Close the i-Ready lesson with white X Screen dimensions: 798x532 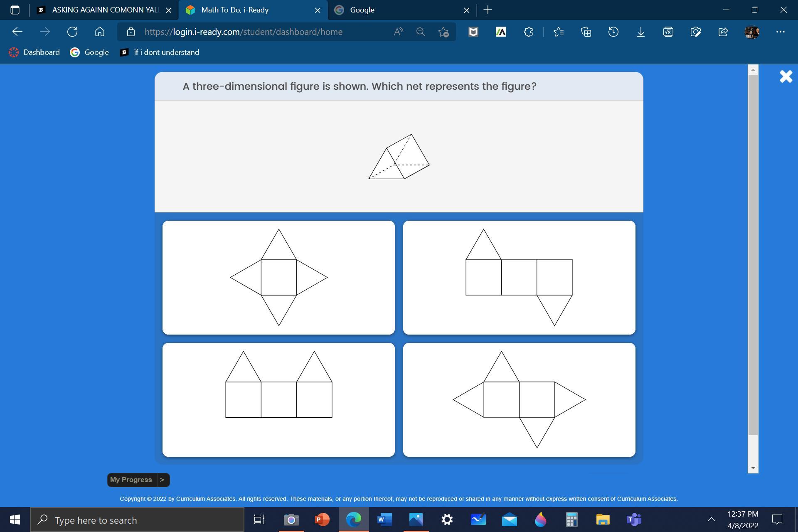(786, 76)
